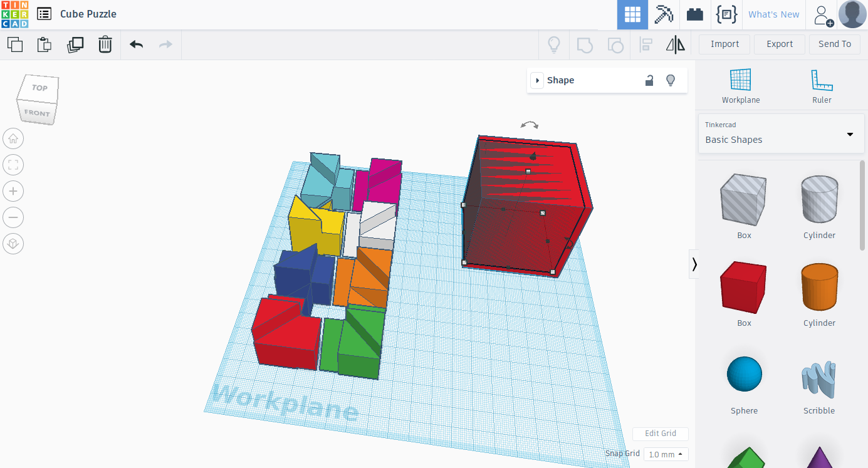Click the Duplicate icon
The width and height of the screenshot is (868, 468).
(x=75, y=44)
